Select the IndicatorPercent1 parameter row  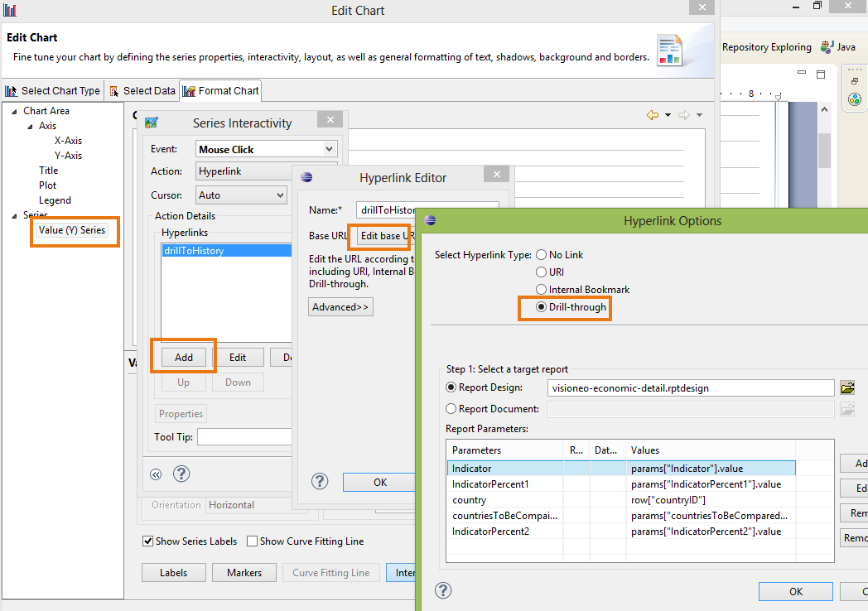(x=620, y=484)
